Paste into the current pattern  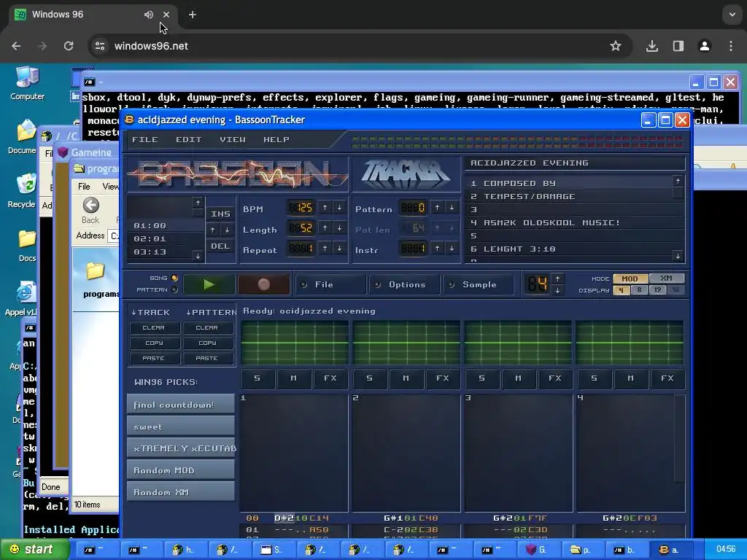point(206,358)
